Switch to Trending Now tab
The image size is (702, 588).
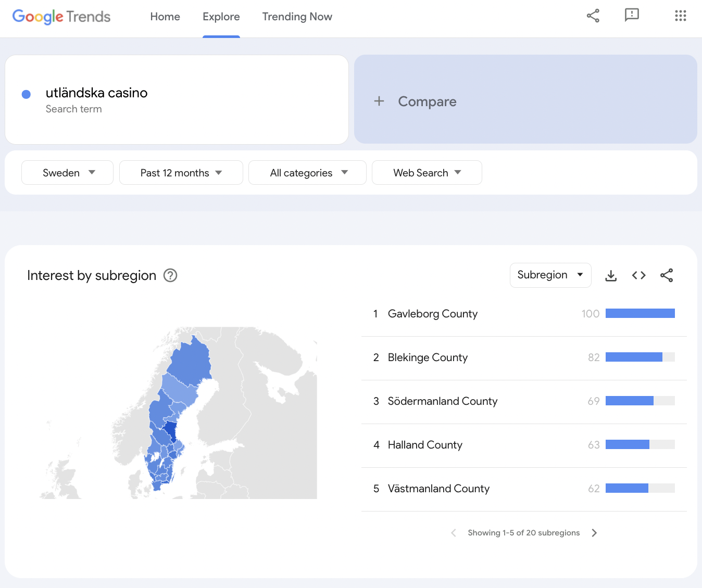(297, 17)
